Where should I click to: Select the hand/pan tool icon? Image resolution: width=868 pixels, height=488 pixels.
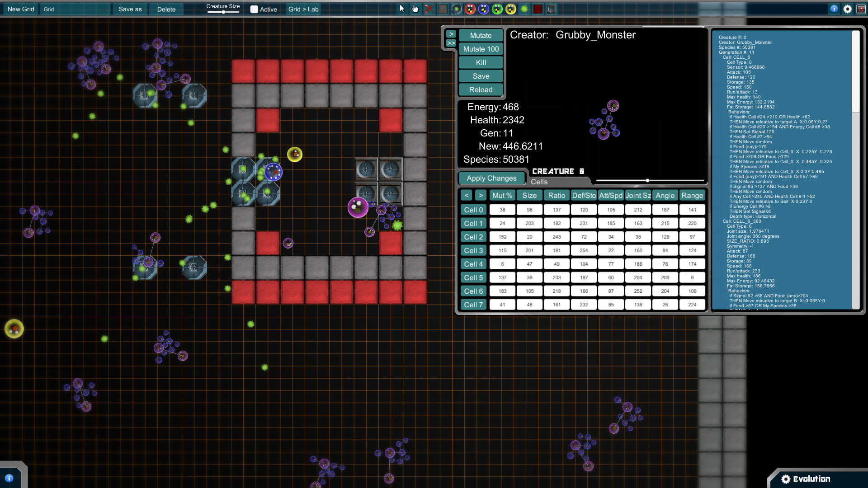click(415, 8)
